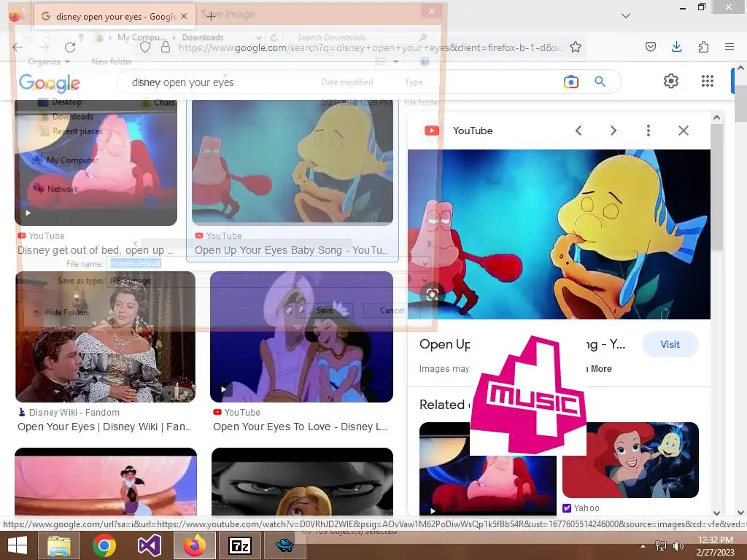
Task: Open the tracking protection shield icon
Action: coord(145,47)
